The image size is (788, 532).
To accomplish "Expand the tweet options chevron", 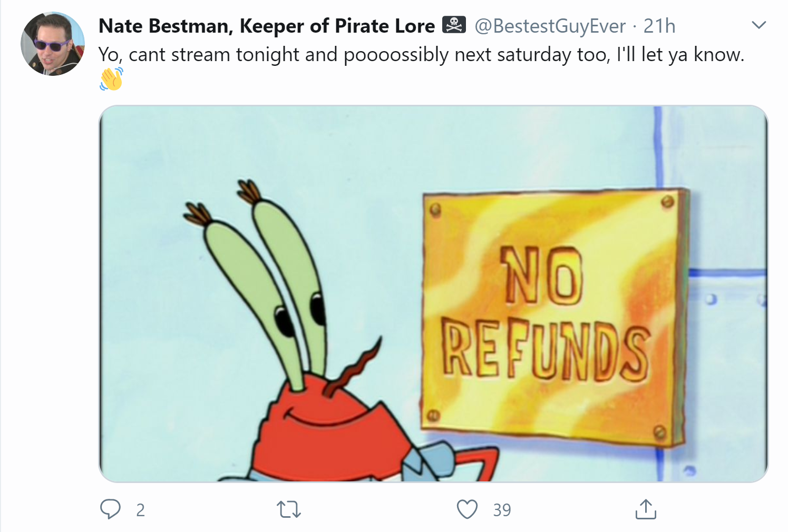I will point(758,25).
